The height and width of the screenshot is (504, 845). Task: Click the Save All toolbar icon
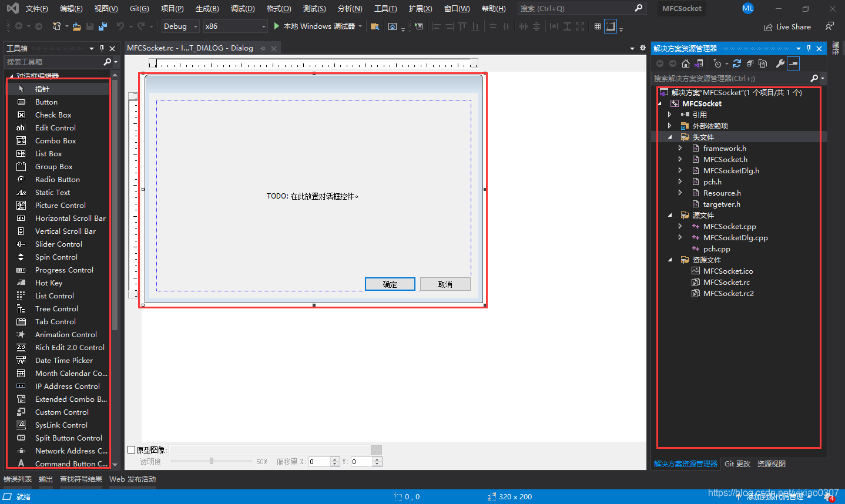pos(103,26)
